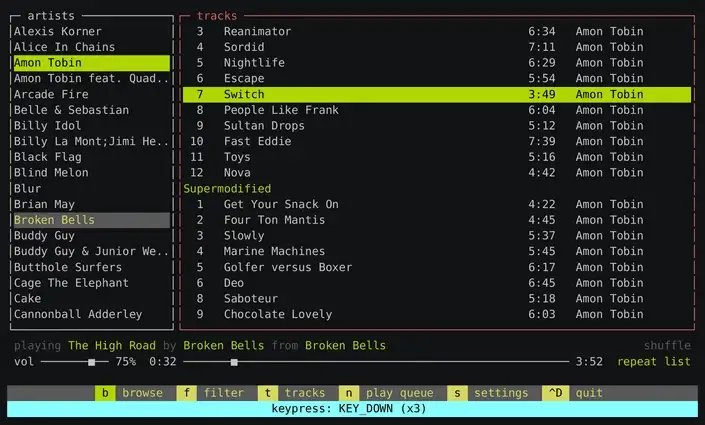Toggle the repeat list mode
Viewport: 705px width, 425px height.
654,362
